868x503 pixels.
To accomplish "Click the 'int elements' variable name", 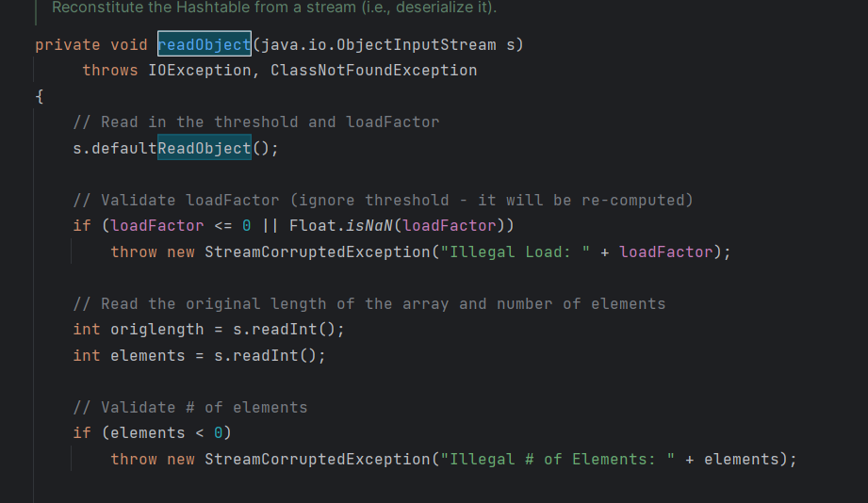I will (148, 355).
